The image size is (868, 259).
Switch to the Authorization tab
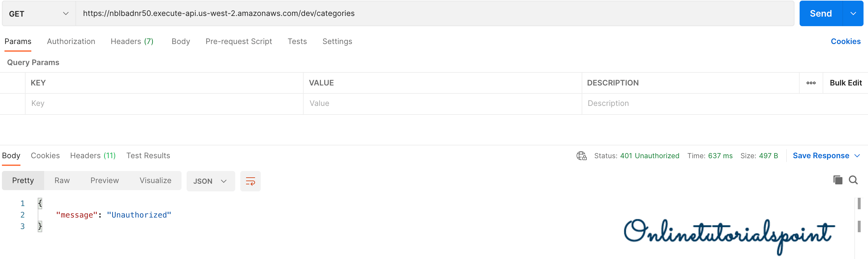click(71, 41)
